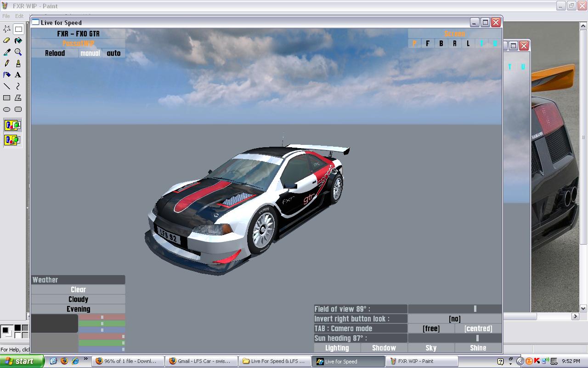Launch Internet Explorer from quick launch
The height and width of the screenshot is (368, 588).
(x=75, y=361)
